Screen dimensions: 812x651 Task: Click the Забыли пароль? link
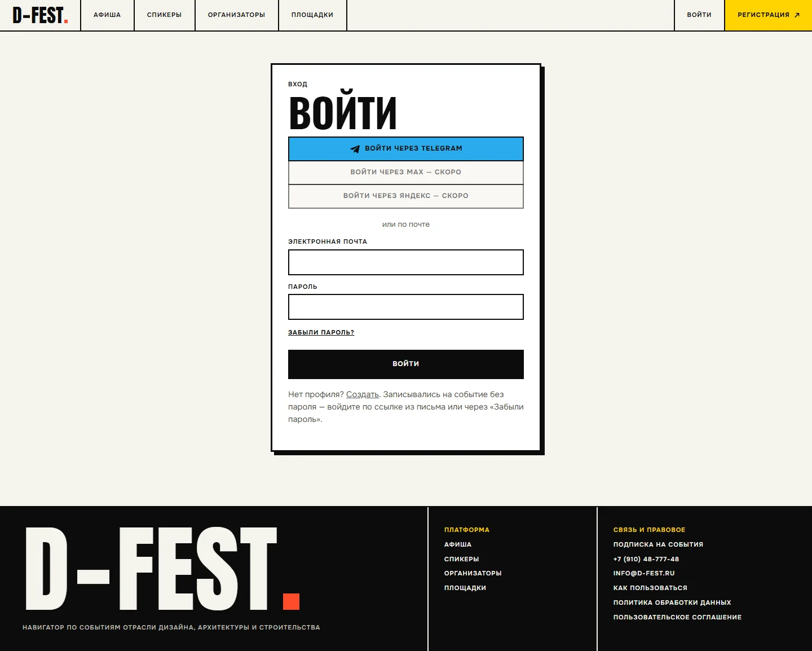point(321,332)
